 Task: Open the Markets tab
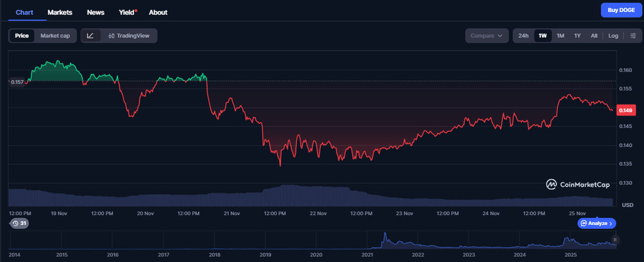pos(60,12)
